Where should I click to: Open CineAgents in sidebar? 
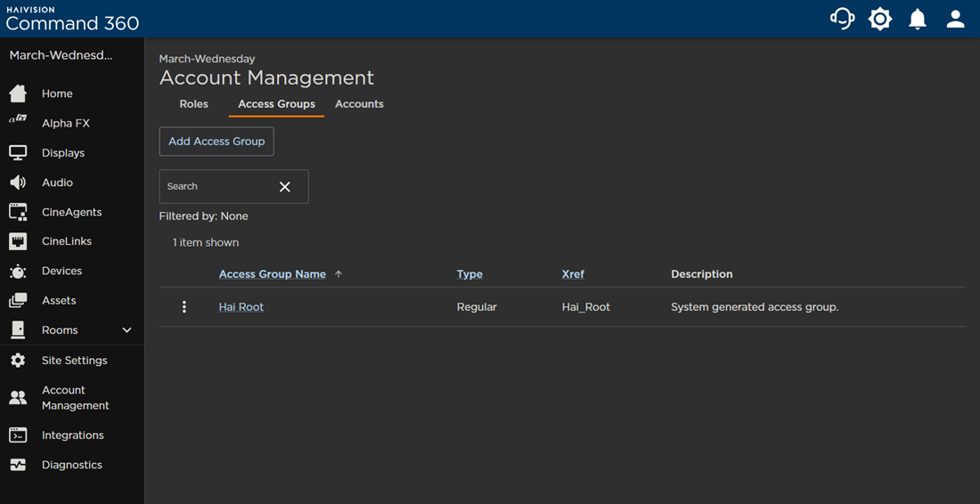point(72,212)
